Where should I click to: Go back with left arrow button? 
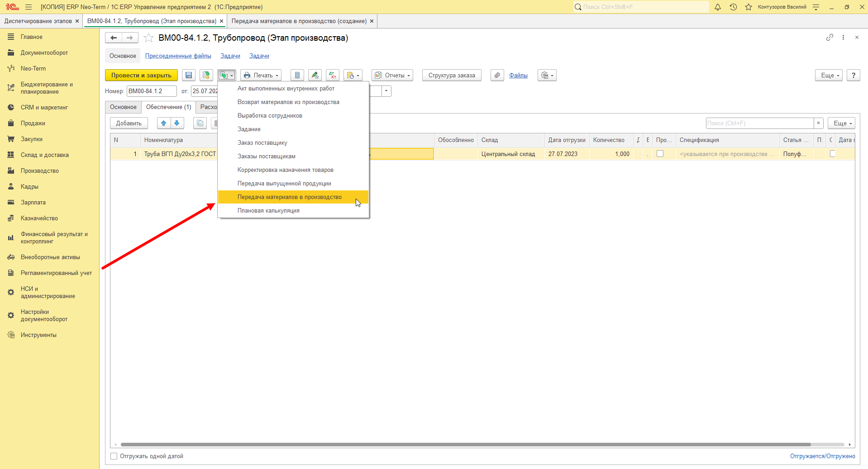114,38
